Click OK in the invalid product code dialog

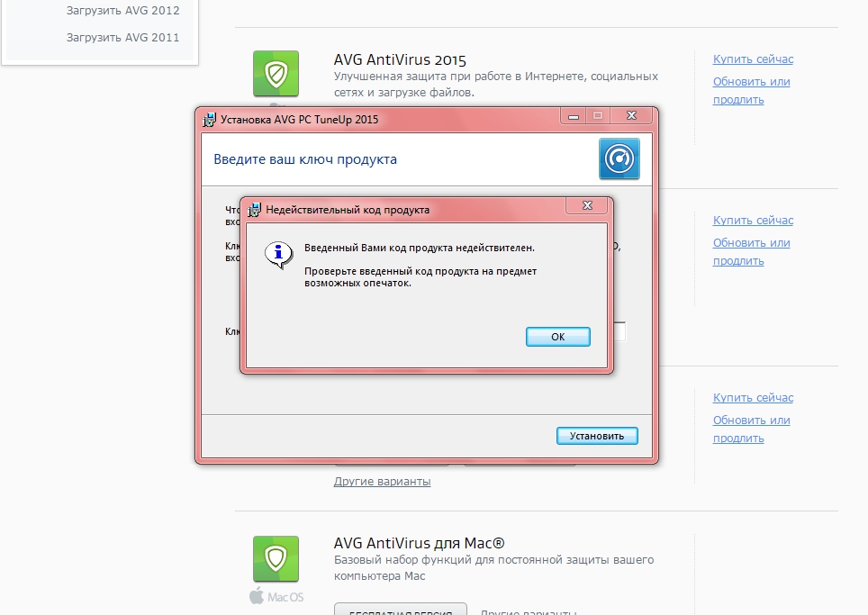(558, 337)
